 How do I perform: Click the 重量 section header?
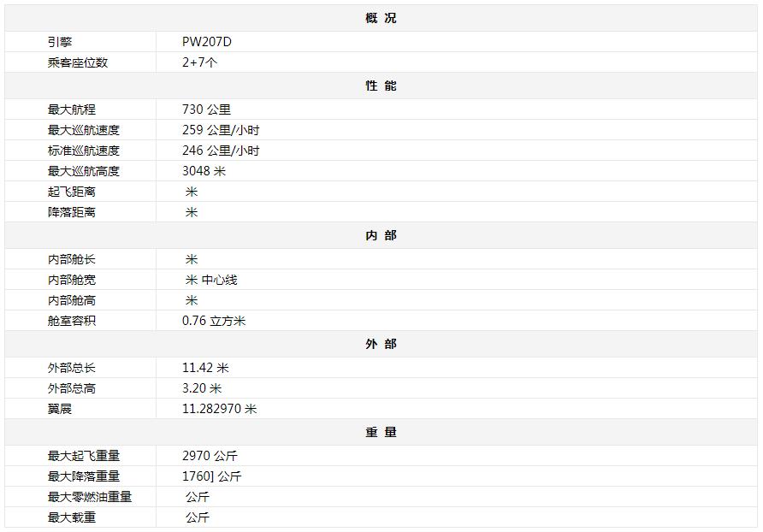381,432
